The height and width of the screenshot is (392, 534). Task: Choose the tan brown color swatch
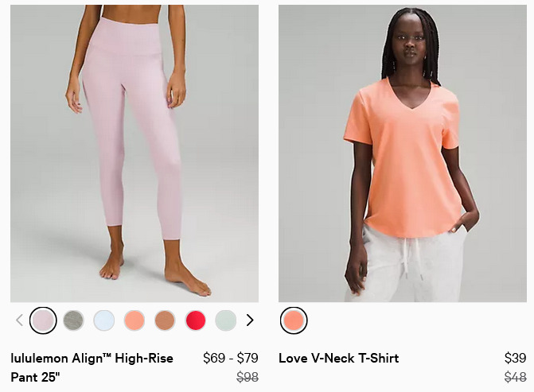click(x=165, y=320)
